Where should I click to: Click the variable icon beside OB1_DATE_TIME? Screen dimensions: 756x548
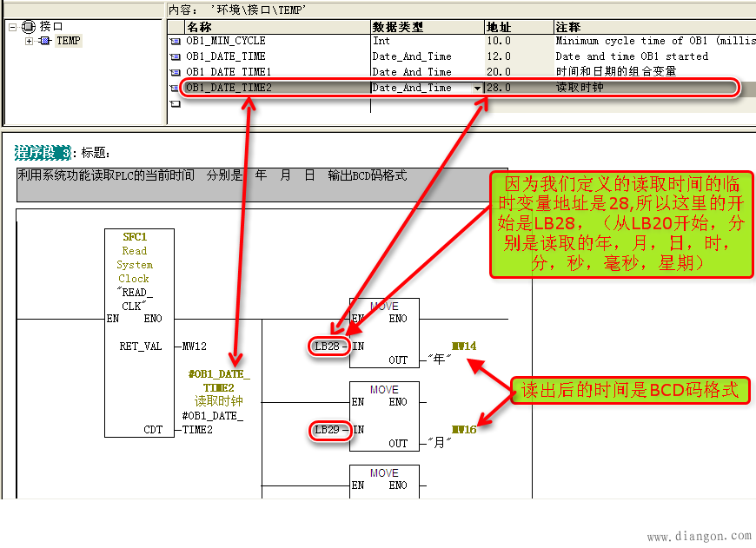[176, 56]
